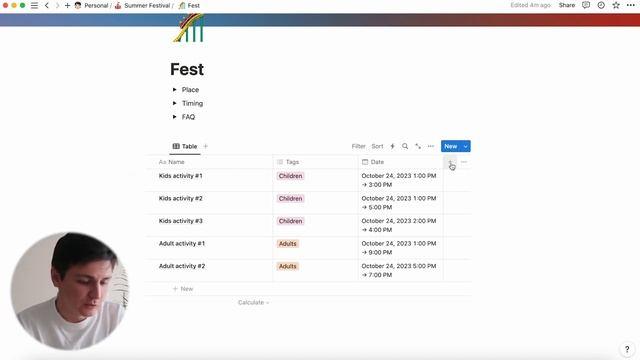
Task: Open database as full page
Action: [418, 146]
